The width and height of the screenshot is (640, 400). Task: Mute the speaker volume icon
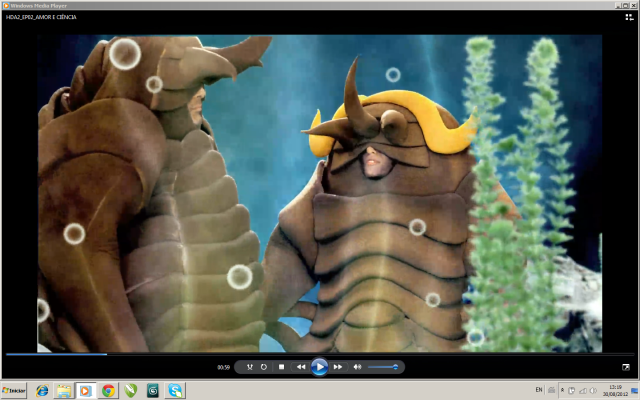[357, 367]
